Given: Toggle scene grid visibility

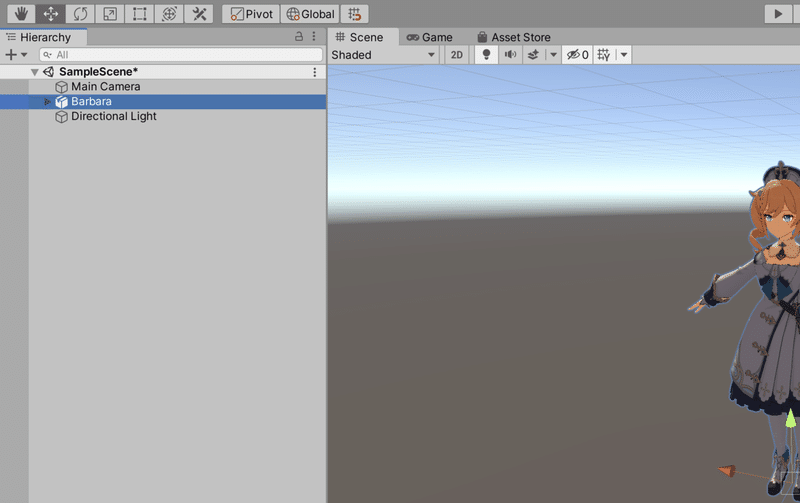Looking at the screenshot, I should tap(604, 55).
